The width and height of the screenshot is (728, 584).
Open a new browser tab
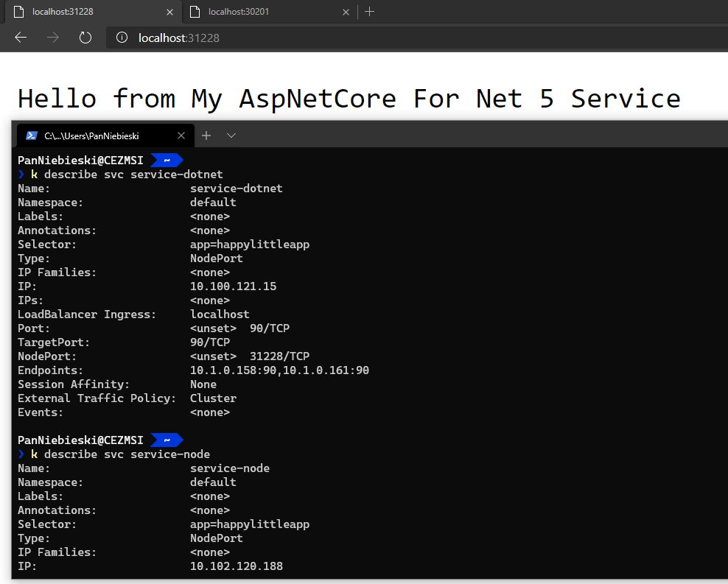(x=370, y=12)
